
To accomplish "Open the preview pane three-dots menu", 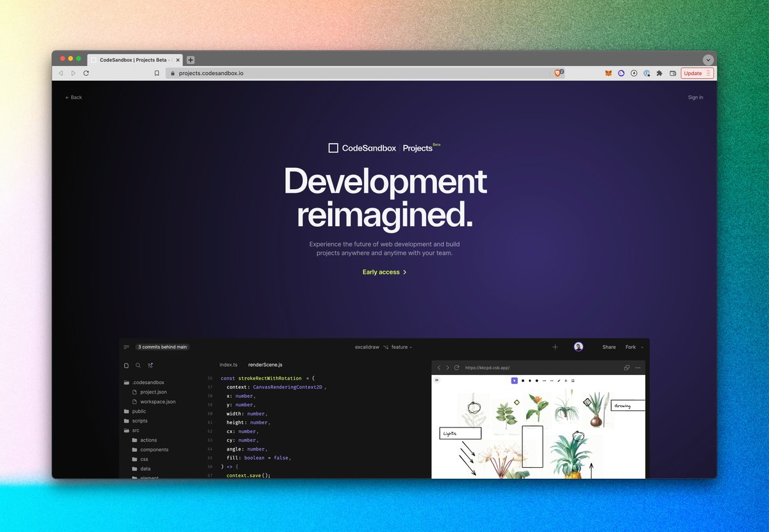I will click(x=638, y=368).
